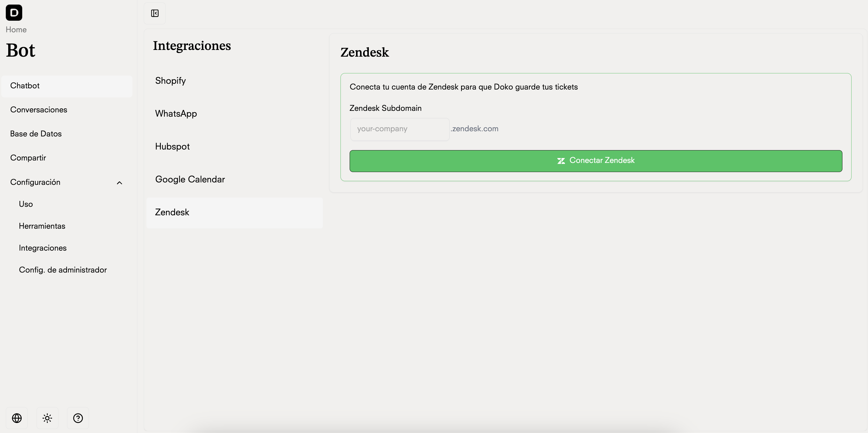
Task: Switch to the Hubspot integration
Action: click(172, 146)
